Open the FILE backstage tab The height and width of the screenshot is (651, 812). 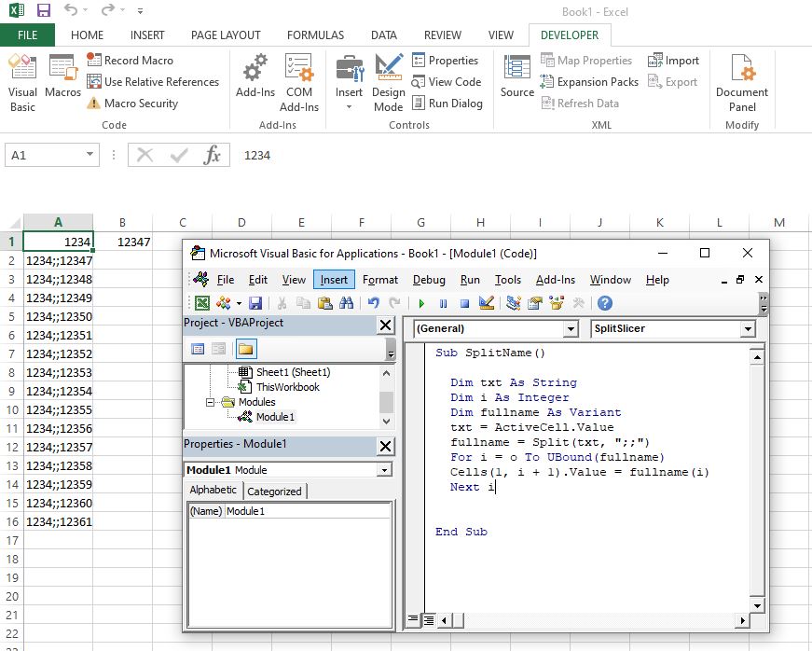pos(27,35)
